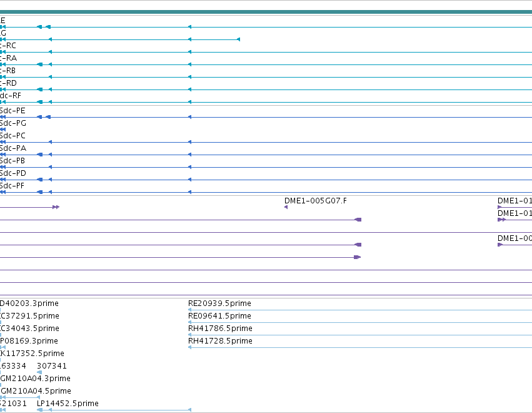Viewport: 532px width, 413px height.
Task: Select the dc-RF transcript label
Action: (x=11, y=96)
